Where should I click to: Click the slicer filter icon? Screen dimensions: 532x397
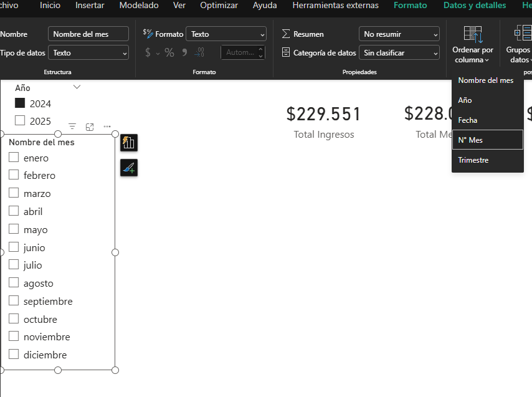pos(72,127)
